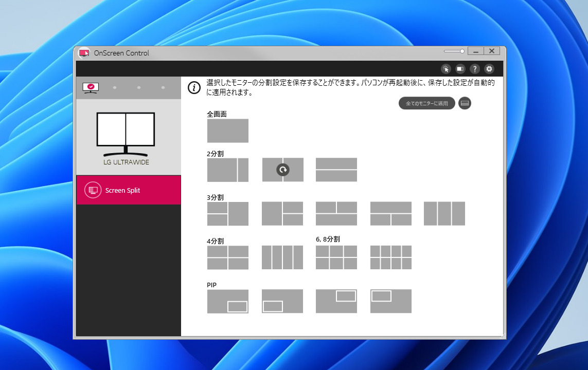The image size is (588, 370).
Task: Select PIP layout with bottom-right inset
Action: (227, 301)
